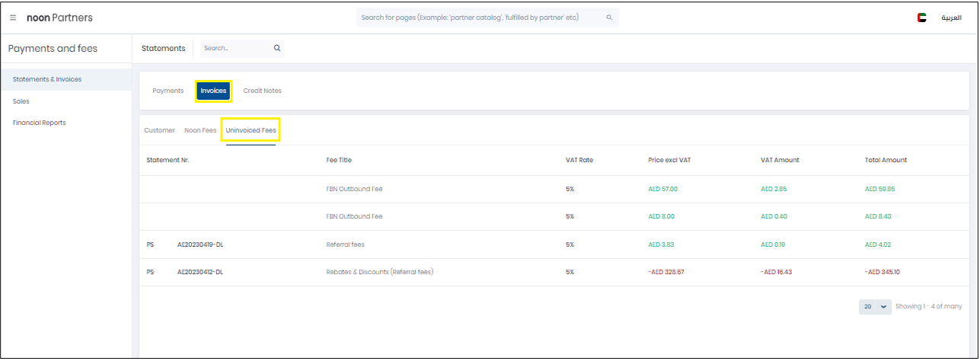Switch to the Payments tab
The image size is (980, 361).
[168, 91]
